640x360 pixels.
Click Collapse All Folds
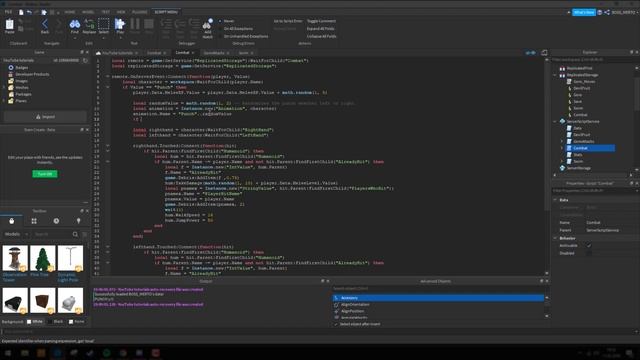[x=322, y=36]
